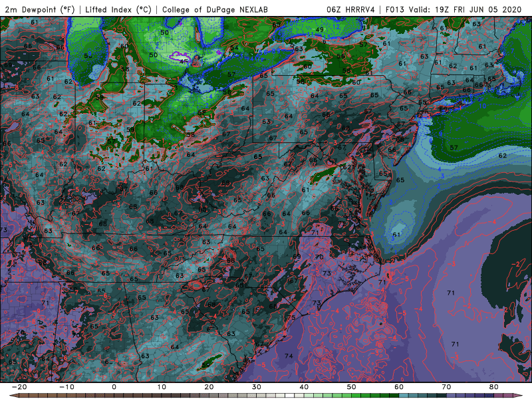
Task: Click the "College of DuPage NEXLAB" header text
Action: pyautogui.click(x=215, y=9)
